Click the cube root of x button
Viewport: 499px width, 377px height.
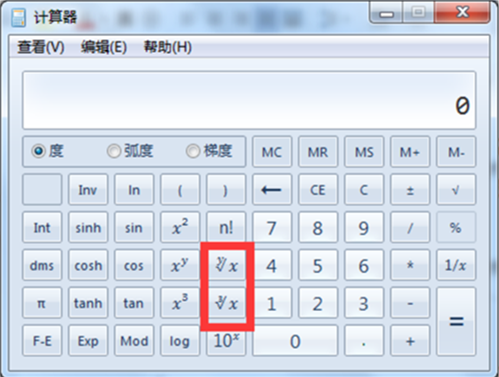point(226,303)
